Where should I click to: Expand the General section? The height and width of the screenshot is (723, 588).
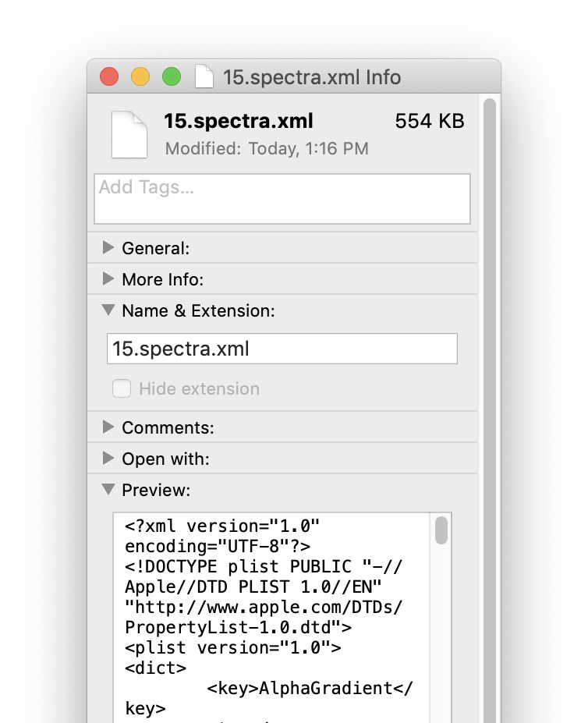(108, 248)
